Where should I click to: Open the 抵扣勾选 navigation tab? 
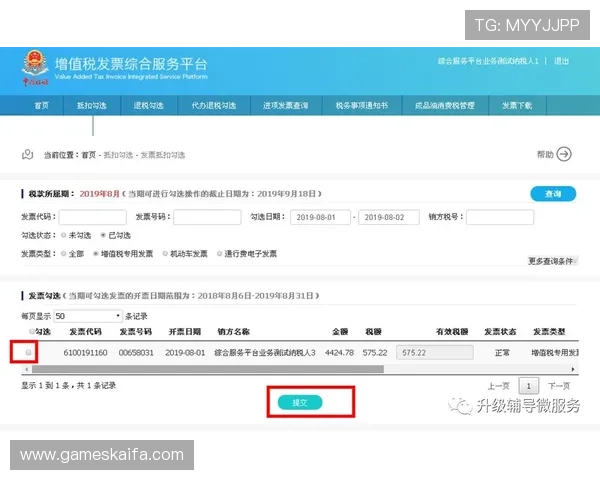92,105
